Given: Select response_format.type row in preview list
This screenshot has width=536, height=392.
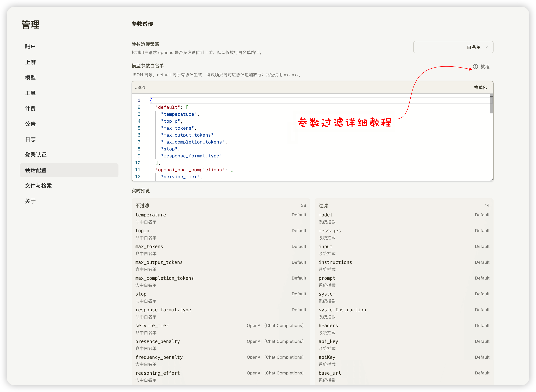Looking at the screenshot, I should (221, 313).
